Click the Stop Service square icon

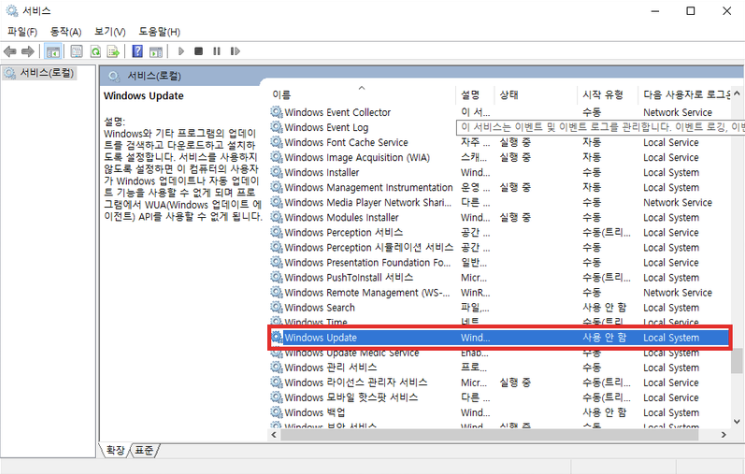[199, 51]
